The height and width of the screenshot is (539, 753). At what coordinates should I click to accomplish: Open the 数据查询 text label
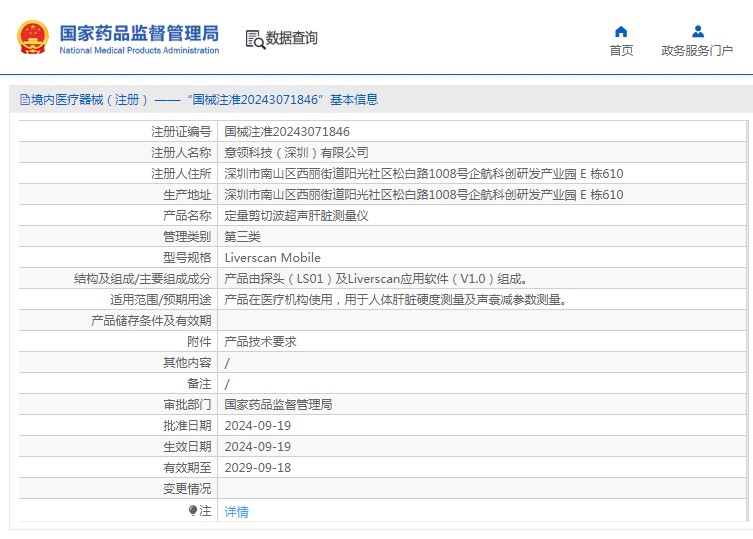pyautogui.click(x=292, y=39)
